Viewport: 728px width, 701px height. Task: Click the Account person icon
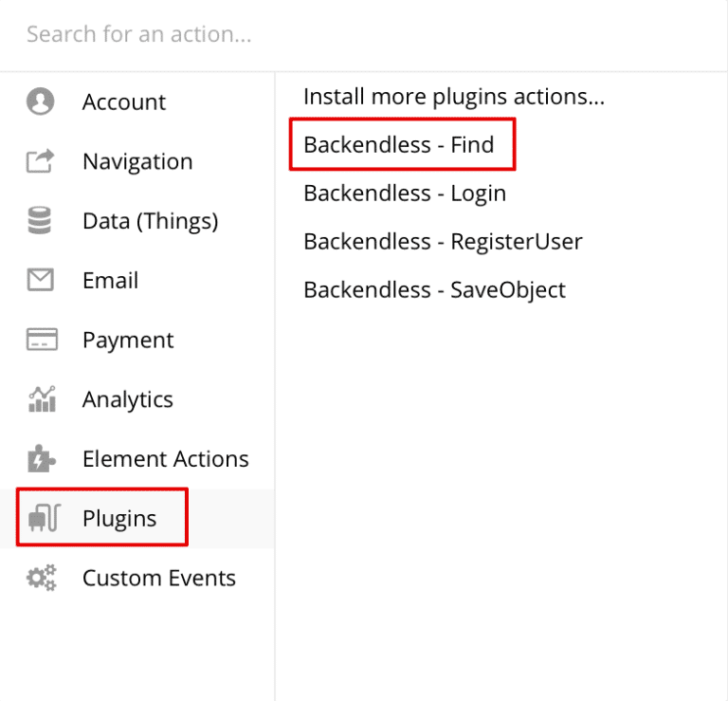point(41,101)
